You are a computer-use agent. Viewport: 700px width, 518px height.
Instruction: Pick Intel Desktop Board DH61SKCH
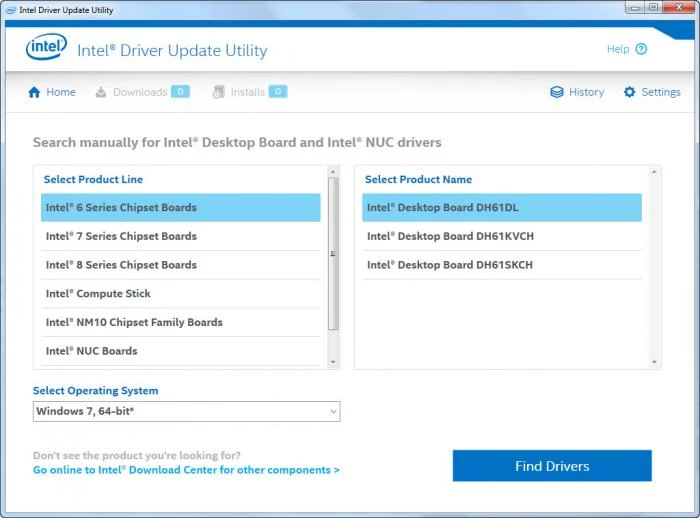point(449,265)
